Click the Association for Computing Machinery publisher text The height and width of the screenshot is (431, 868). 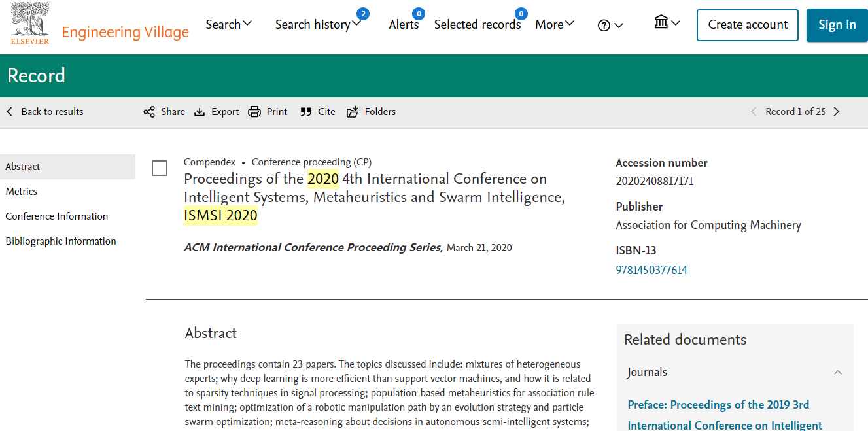pyautogui.click(x=708, y=225)
